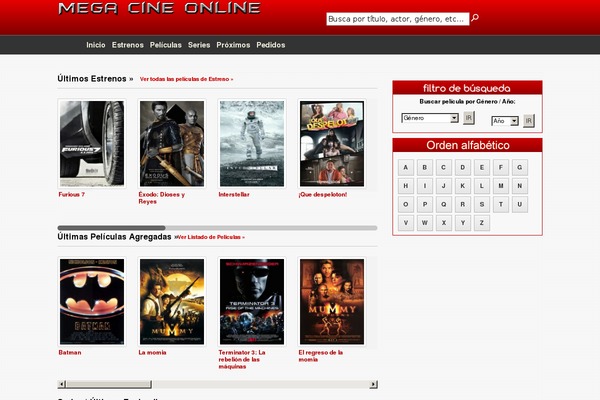The image size is (600, 400).
Task: Select letter G in alphabetical order
Action: pos(520,167)
